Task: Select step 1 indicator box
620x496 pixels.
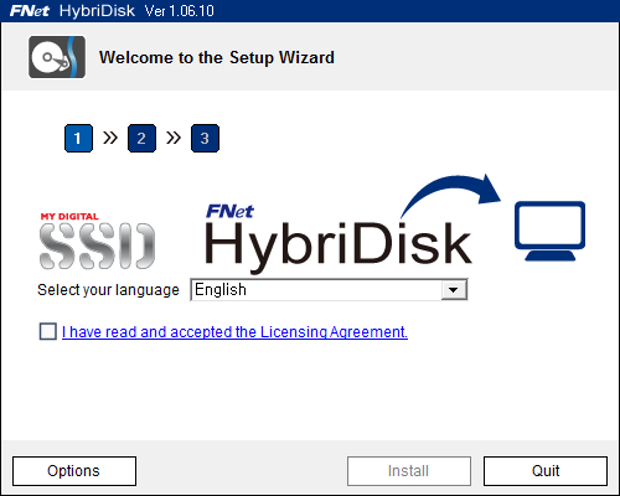Action: tap(78, 138)
